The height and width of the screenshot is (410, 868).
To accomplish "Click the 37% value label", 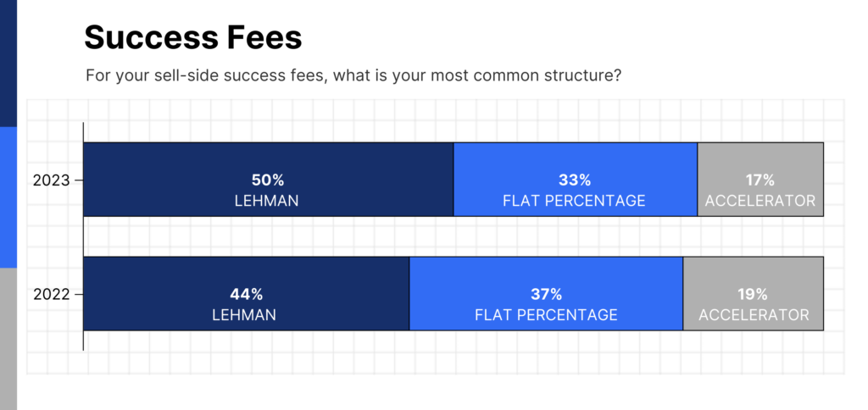I will (547, 295).
